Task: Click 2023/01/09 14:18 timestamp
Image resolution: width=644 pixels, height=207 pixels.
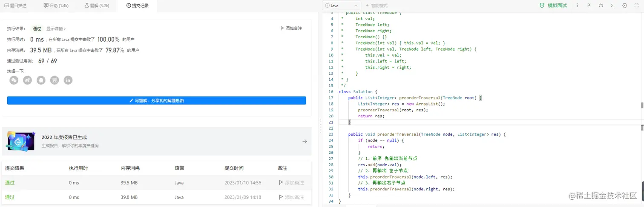Action: (243, 197)
